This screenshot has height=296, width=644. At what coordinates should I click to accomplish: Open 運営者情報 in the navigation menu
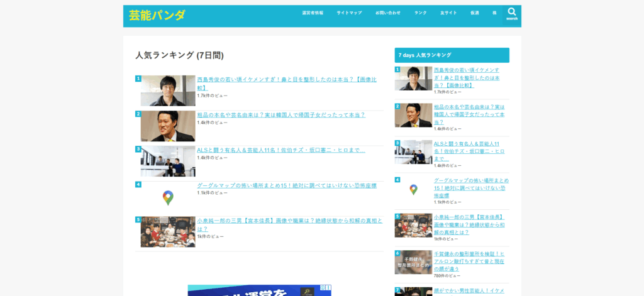[x=313, y=13]
